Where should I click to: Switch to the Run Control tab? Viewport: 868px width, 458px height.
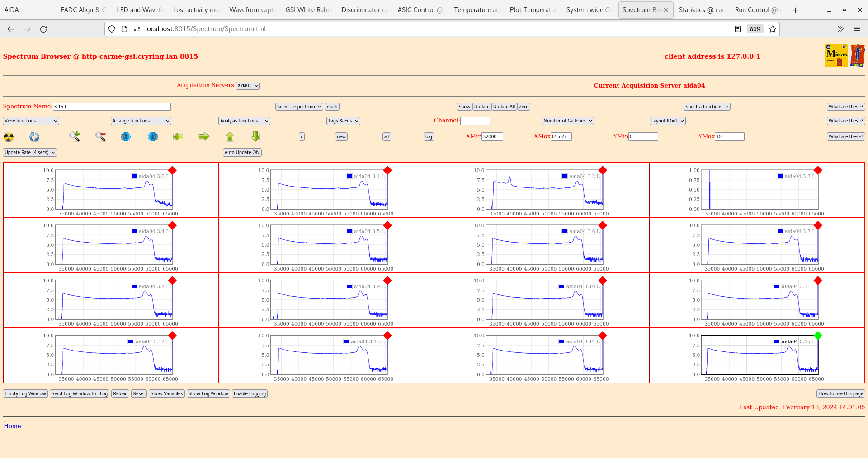(755, 10)
